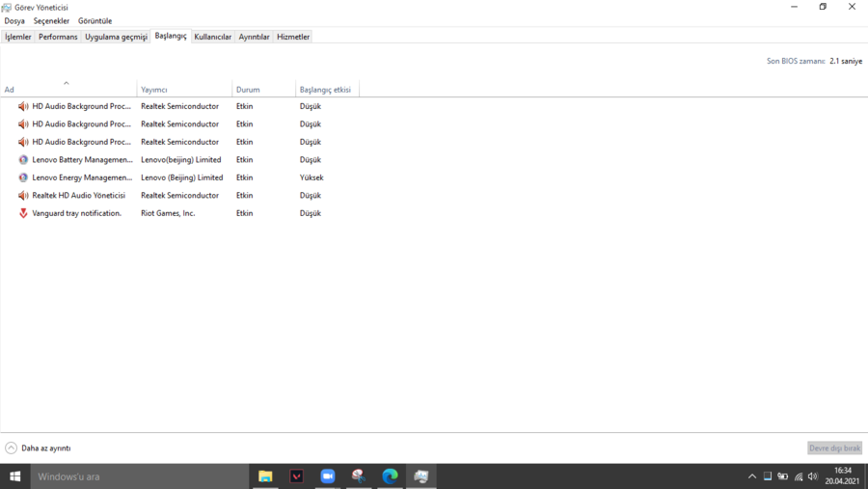
Task: Sort by Başlangıç etkisi column header
Action: coord(325,90)
